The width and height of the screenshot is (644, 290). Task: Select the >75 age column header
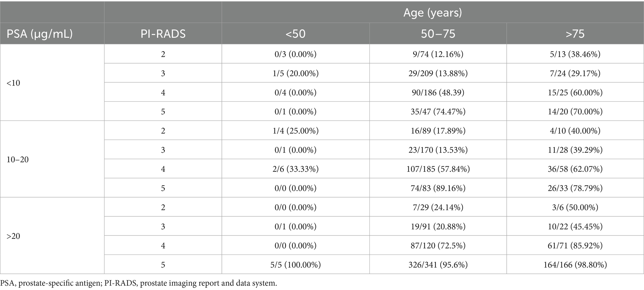tap(575, 33)
